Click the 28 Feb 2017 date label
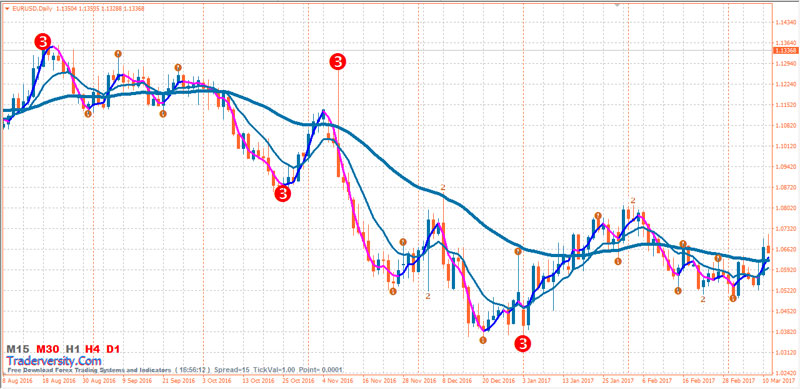 [x=740, y=380]
